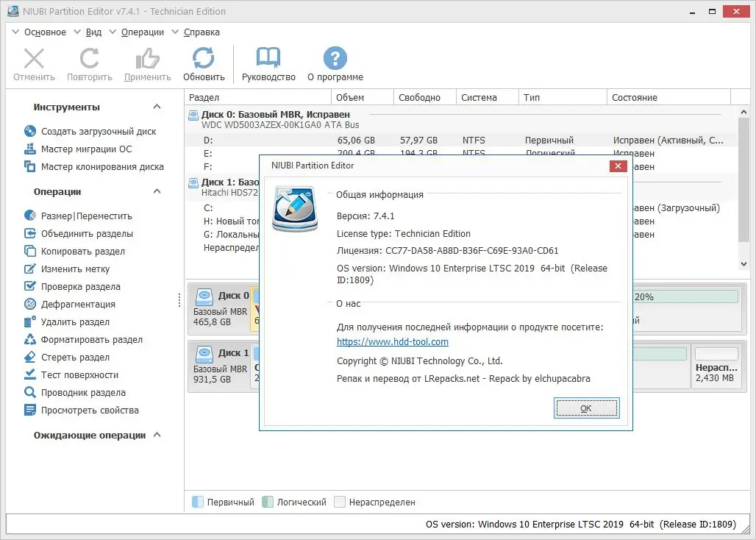Collapse the Операции section
This screenshot has height=540, width=756.
click(x=157, y=191)
